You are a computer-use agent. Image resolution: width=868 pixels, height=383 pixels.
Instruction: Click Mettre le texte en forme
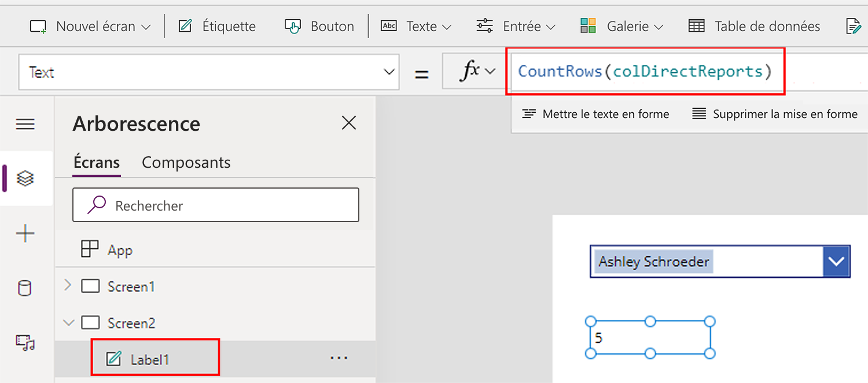pyautogui.click(x=595, y=114)
